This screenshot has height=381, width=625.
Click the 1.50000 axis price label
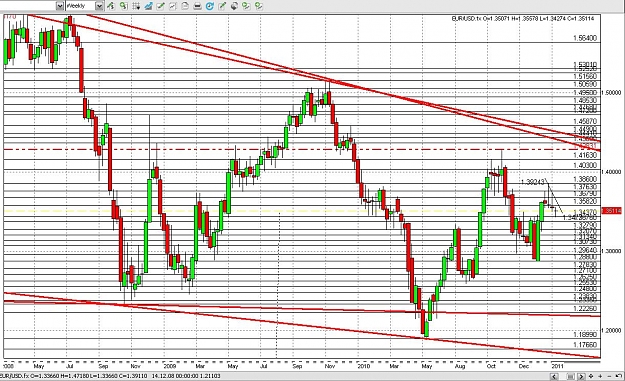tap(612, 92)
